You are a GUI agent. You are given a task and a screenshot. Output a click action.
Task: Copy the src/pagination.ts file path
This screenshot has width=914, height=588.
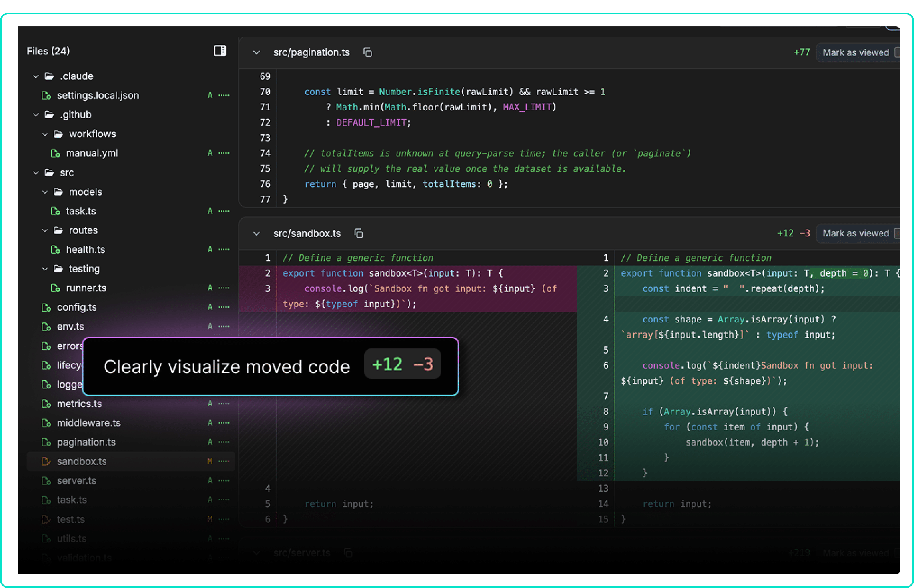pos(368,52)
